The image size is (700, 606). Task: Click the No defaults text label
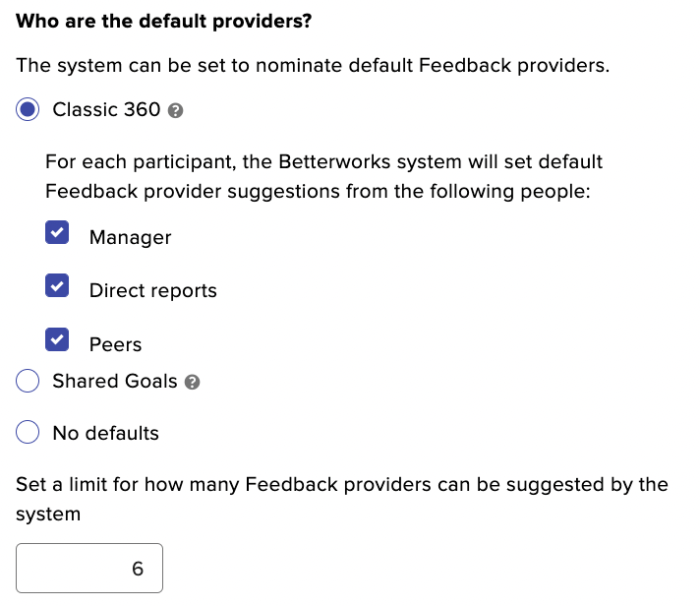tap(106, 433)
